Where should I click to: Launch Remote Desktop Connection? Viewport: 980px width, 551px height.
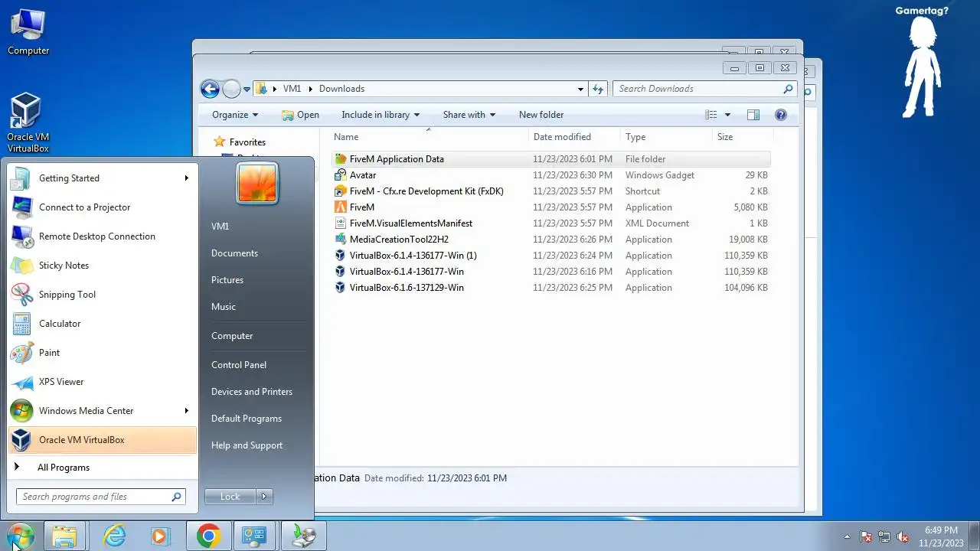pos(102,236)
